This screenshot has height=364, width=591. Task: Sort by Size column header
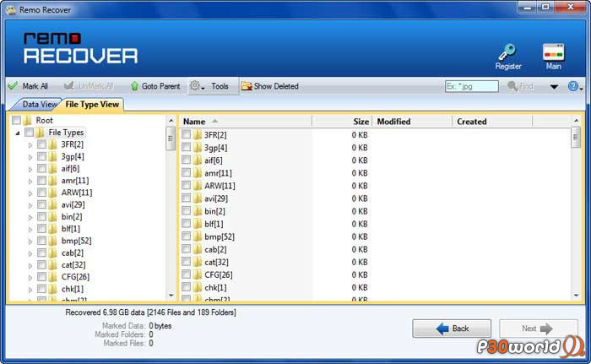[x=342, y=122]
